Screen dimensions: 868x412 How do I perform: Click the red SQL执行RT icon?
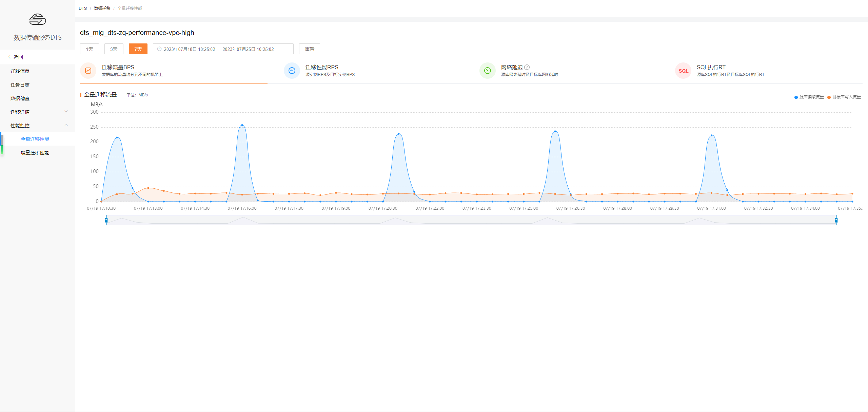point(683,71)
